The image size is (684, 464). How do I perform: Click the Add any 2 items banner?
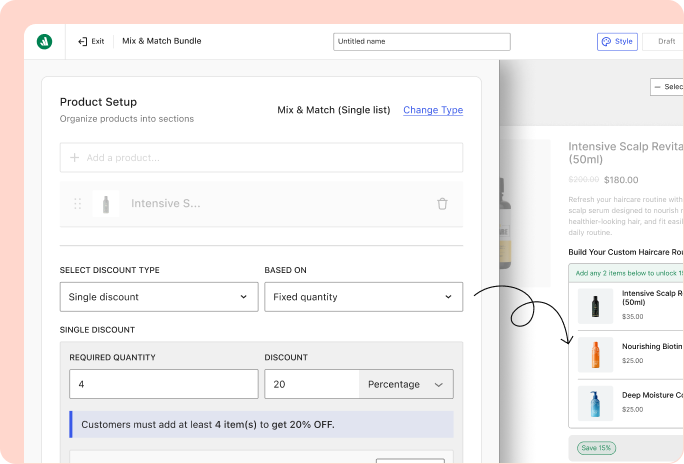click(626, 273)
